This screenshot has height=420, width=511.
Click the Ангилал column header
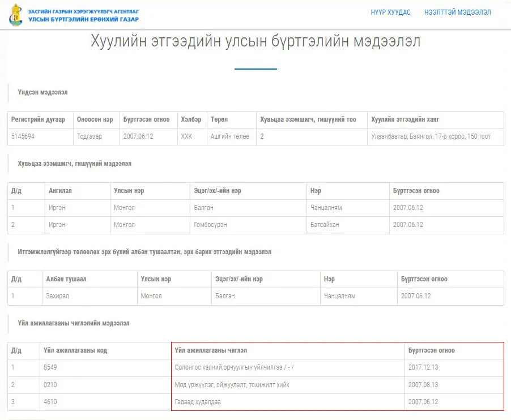pos(60,191)
